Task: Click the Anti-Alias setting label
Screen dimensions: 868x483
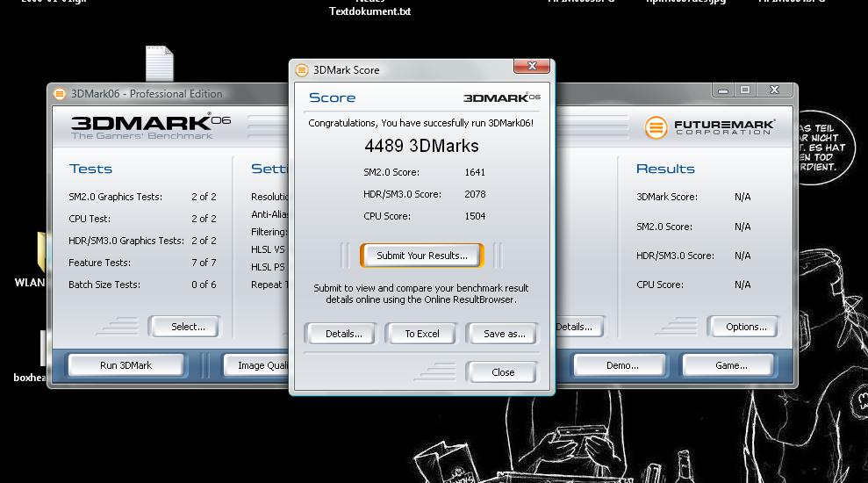Action: (x=269, y=214)
